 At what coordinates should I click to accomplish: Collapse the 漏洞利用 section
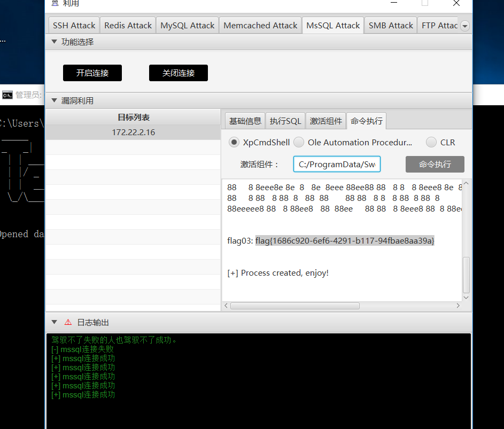point(53,100)
